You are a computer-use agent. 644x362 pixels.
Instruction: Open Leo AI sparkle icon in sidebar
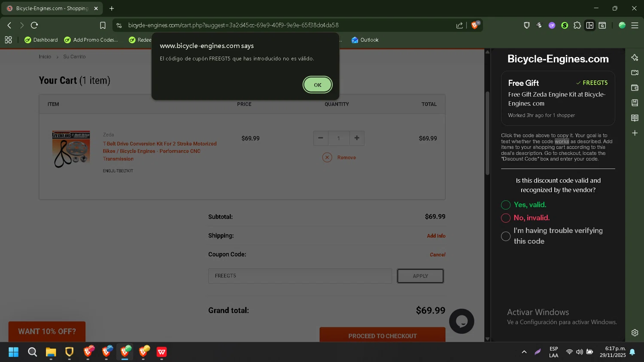pyautogui.click(x=635, y=57)
